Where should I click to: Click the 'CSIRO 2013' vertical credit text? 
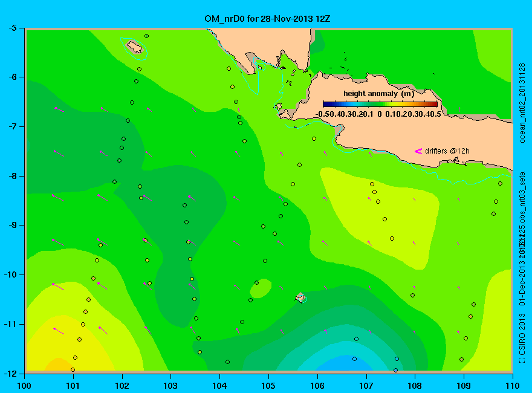click(522, 334)
